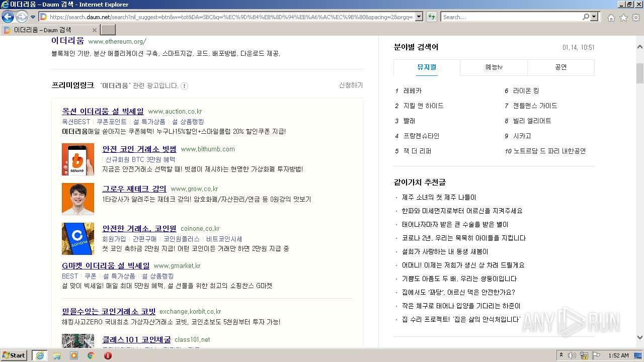Screen dimensions: 644x362
Task: Click ranking item 라이온 킹
Action: (x=526, y=91)
